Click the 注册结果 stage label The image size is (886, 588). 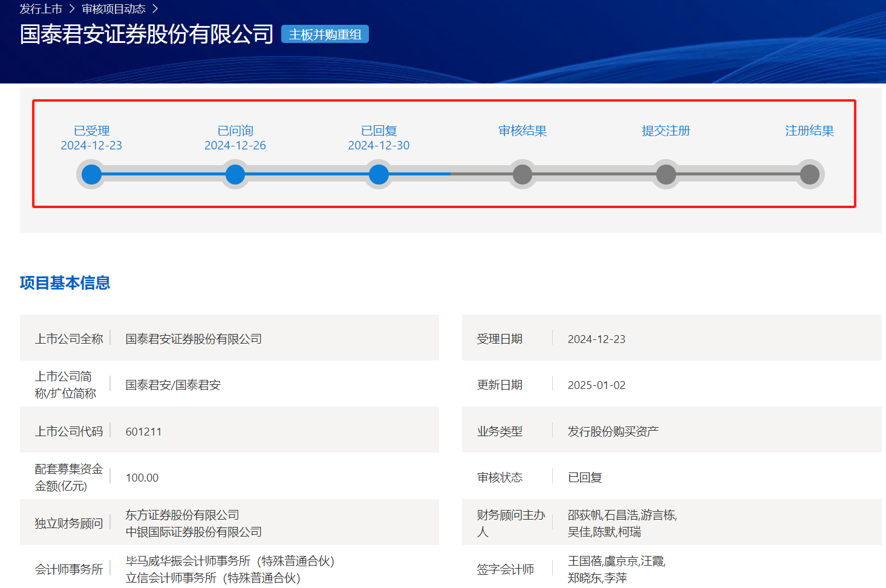tap(809, 131)
